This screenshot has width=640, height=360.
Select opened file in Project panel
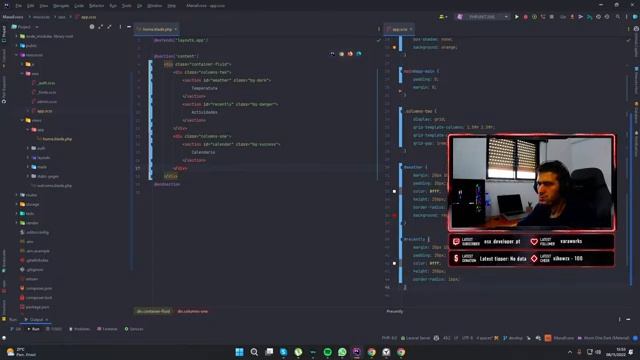click(x=92, y=27)
